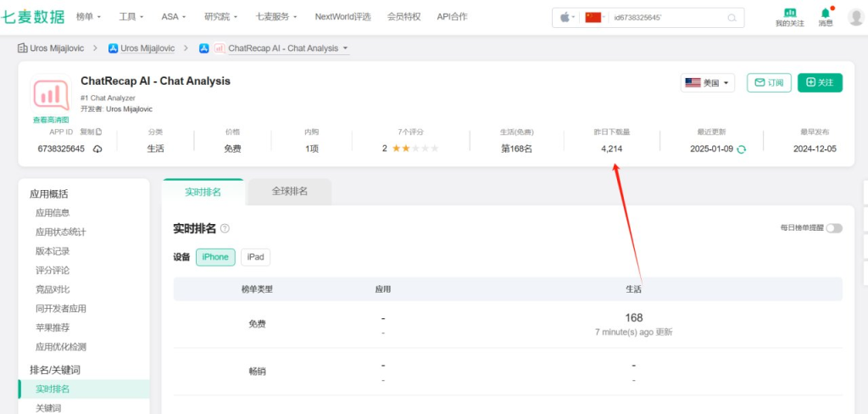The height and width of the screenshot is (414, 868).
Task: Switch to the 全球排名 tab
Action: pyautogui.click(x=290, y=192)
